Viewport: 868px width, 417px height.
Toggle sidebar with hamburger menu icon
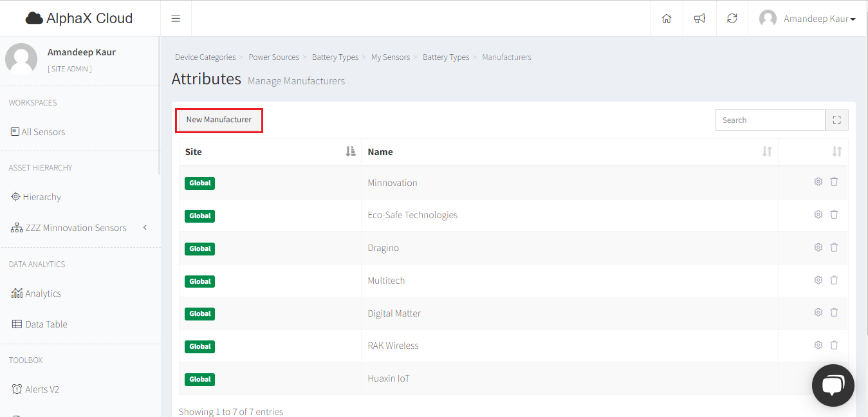[x=176, y=19]
